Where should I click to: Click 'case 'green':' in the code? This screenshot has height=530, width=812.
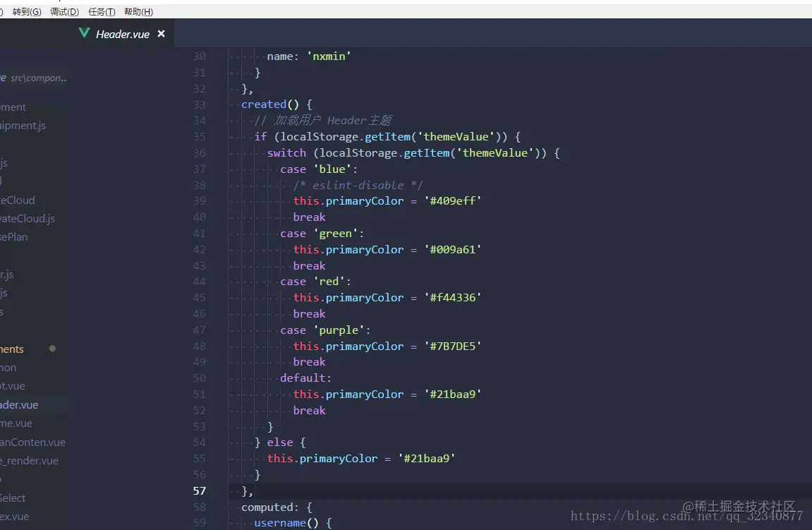click(x=322, y=234)
